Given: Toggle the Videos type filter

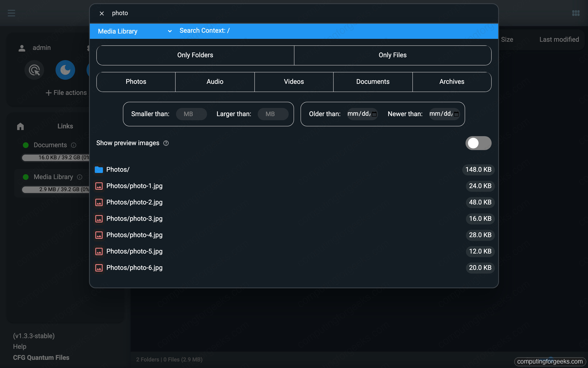Looking at the screenshot, I should (x=294, y=82).
